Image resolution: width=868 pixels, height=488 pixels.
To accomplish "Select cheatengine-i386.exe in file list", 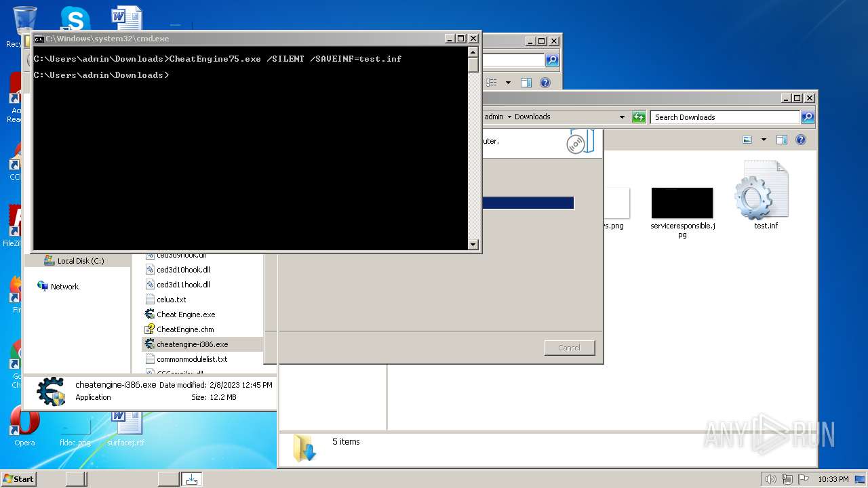I will [202, 344].
